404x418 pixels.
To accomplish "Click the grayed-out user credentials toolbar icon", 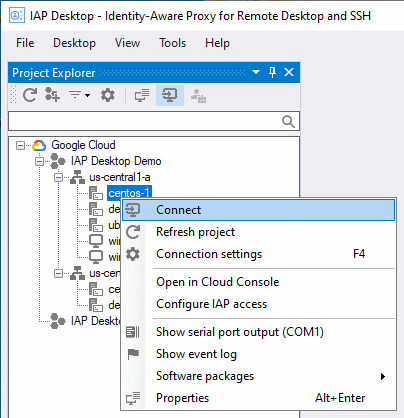I will [198, 96].
